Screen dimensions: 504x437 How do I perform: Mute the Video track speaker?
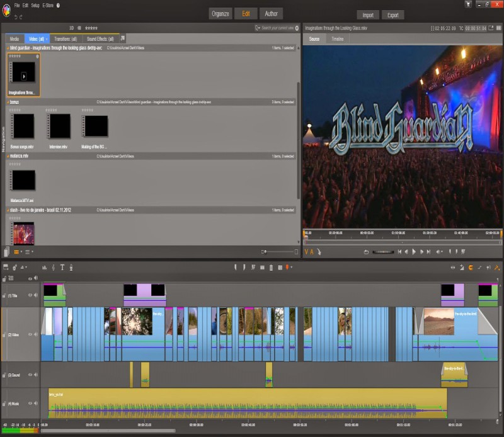point(36,334)
